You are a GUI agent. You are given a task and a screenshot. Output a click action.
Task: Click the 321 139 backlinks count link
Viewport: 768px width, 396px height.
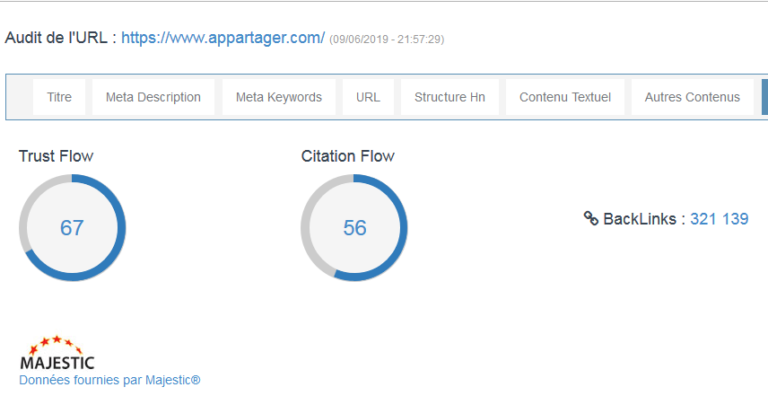719,219
